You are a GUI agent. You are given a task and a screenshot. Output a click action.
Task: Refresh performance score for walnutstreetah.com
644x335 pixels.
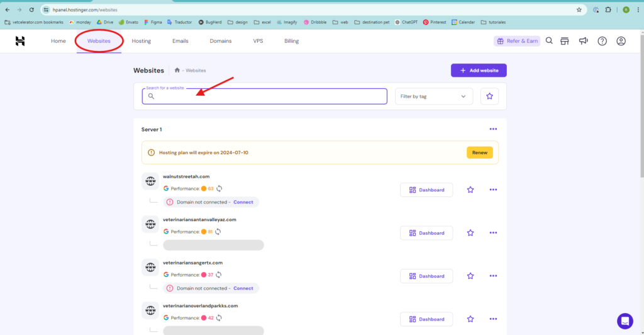click(x=219, y=188)
